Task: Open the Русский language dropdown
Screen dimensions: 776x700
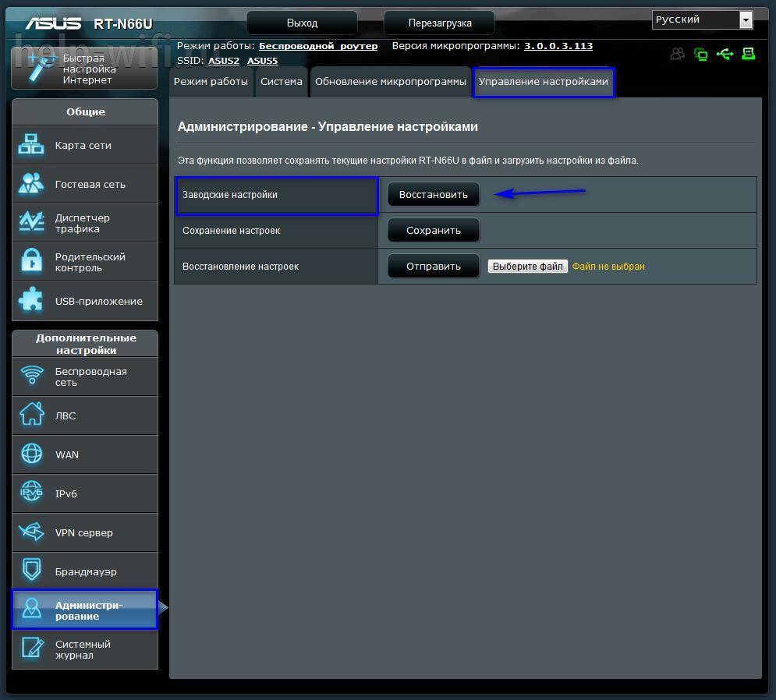Action: 702,19
